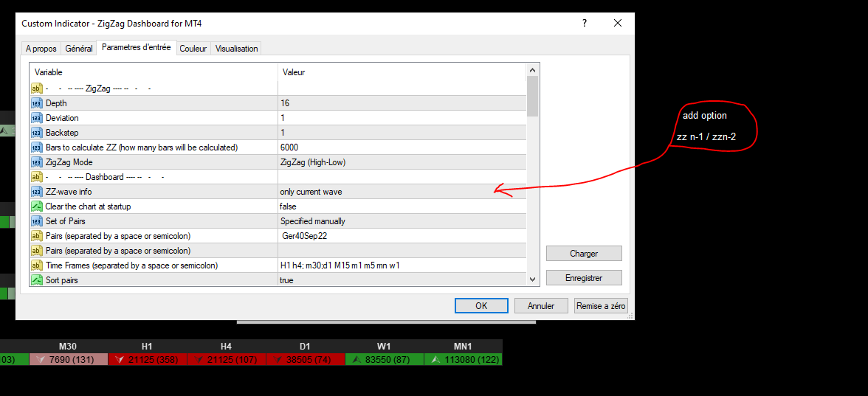Screen dimensions: 868x396
Task: Click the icon beside the Deviation variable
Action: 37,118
